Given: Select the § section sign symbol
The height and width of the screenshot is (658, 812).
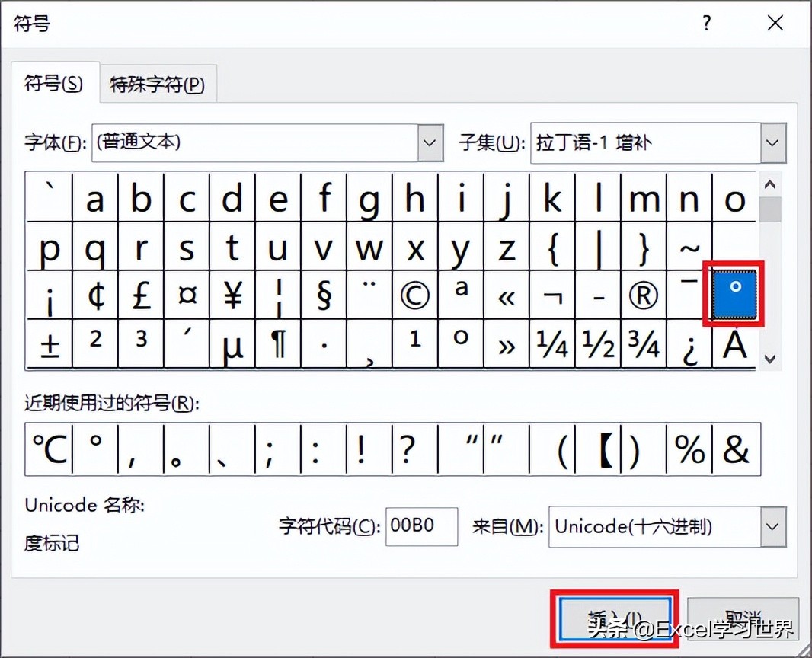Looking at the screenshot, I should 324,295.
